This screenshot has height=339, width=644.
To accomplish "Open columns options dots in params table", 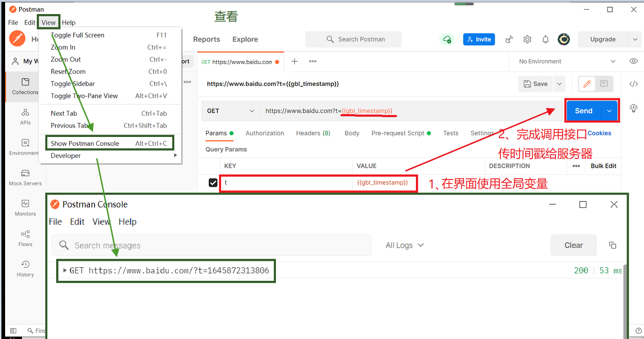I will pyautogui.click(x=576, y=166).
